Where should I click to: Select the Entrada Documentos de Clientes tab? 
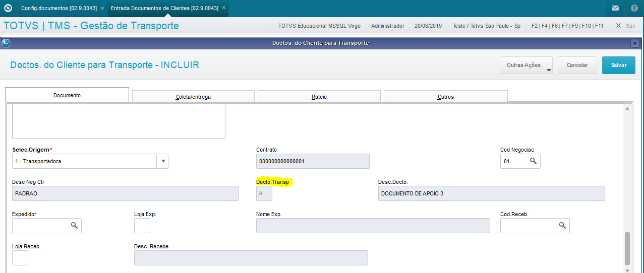pos(164,9)
